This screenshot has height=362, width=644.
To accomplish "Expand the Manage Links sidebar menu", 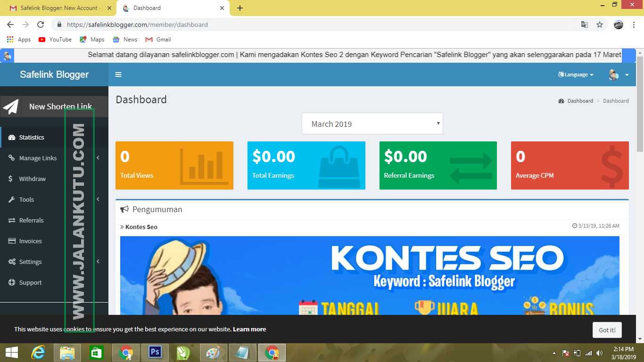I will click(54, 158).
